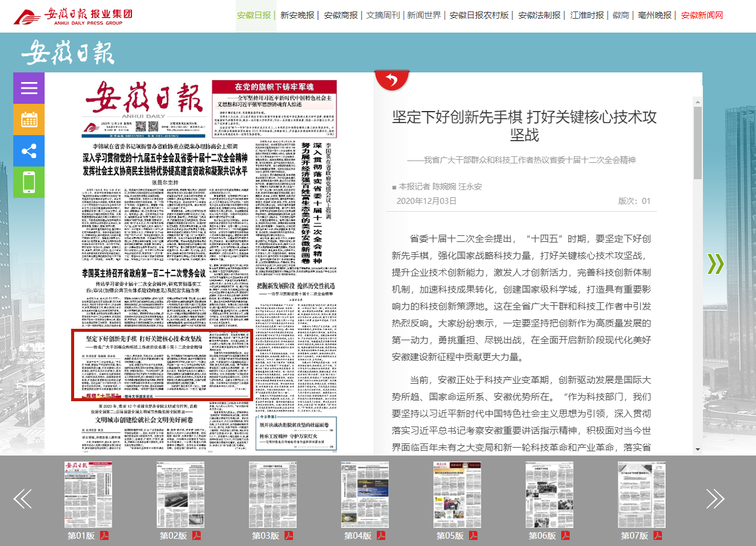Open the purple hamburger menu icon

29,88
